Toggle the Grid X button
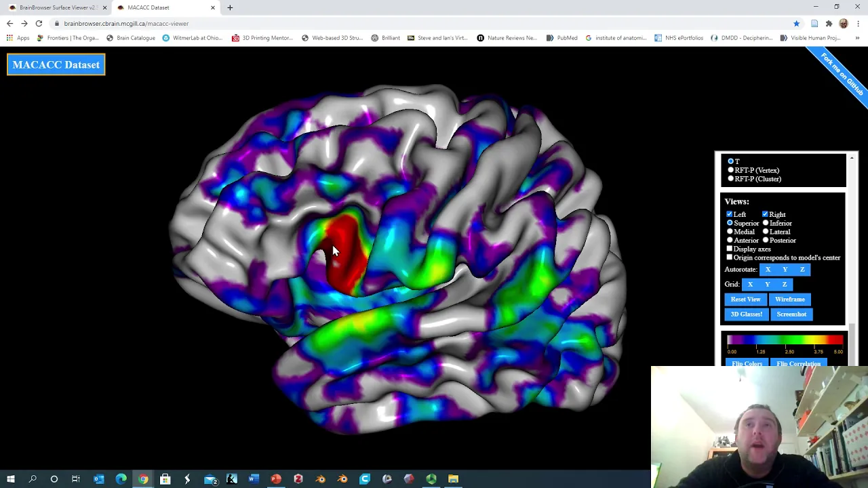 point(750,285)
